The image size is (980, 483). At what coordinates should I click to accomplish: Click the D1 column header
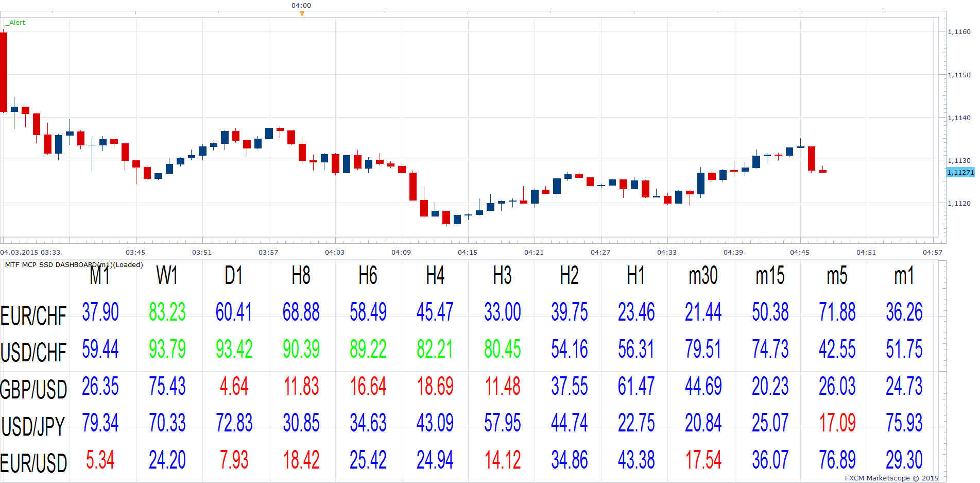click(234, 275)
